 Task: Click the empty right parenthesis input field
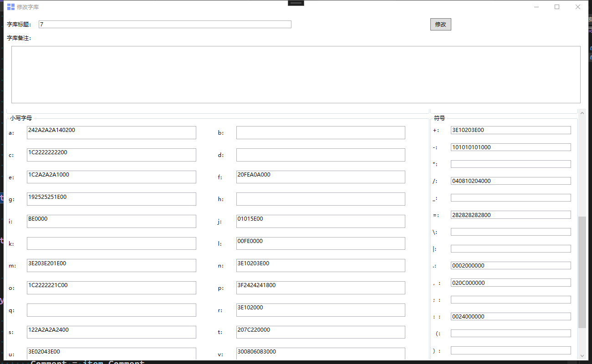point(511,350)
